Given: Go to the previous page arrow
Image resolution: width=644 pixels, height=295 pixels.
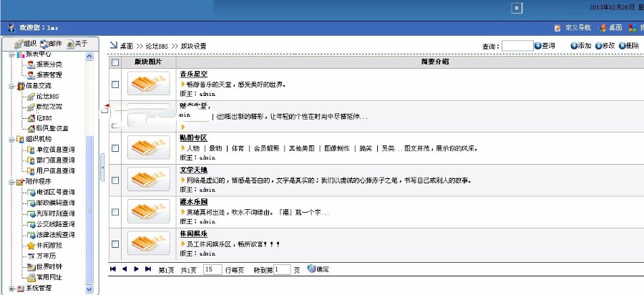Looking at the screenshot, I should [125, 269].
